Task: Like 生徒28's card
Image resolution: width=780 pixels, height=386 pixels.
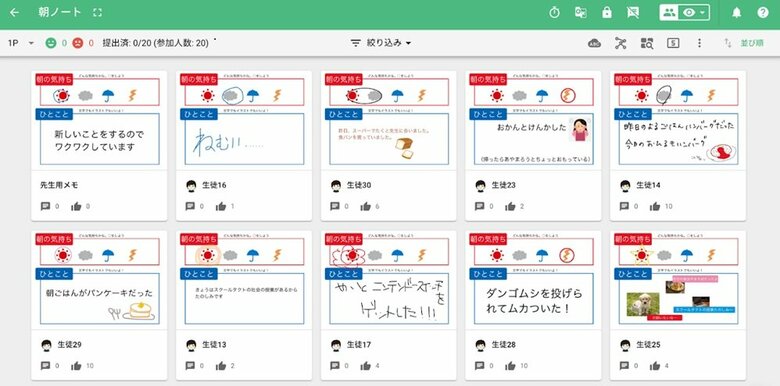Action: tap(510, 366)
